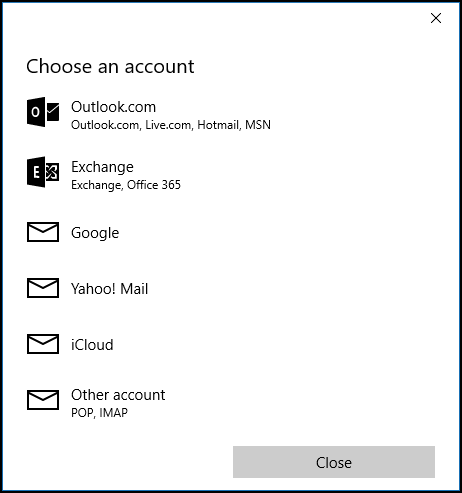Dismiss dialog with the X icon

436,18
